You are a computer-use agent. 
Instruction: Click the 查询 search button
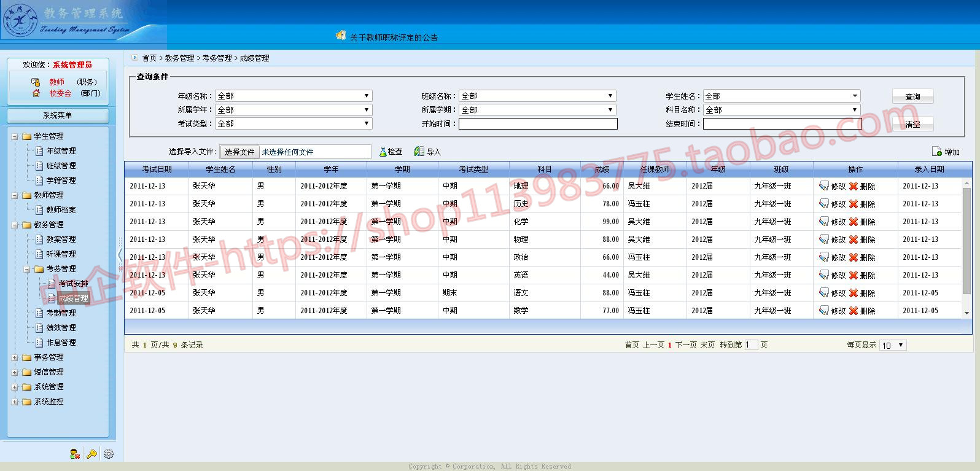click(x=912, y=96)
